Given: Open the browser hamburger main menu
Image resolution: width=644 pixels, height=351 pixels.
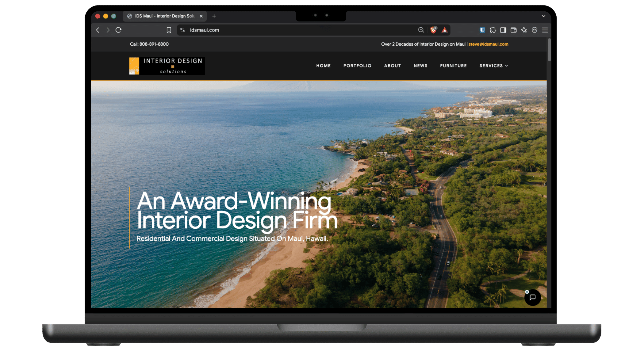Looking at the screenshot, I should (545, 30).
